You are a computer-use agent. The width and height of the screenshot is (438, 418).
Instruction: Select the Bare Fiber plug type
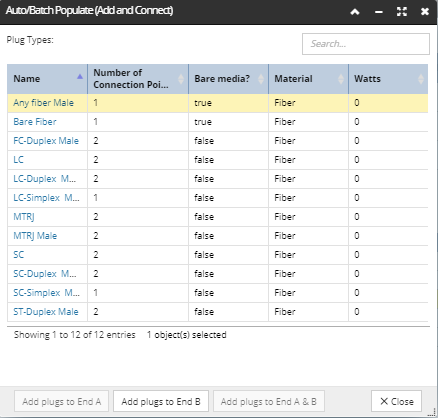click(35, 122)
